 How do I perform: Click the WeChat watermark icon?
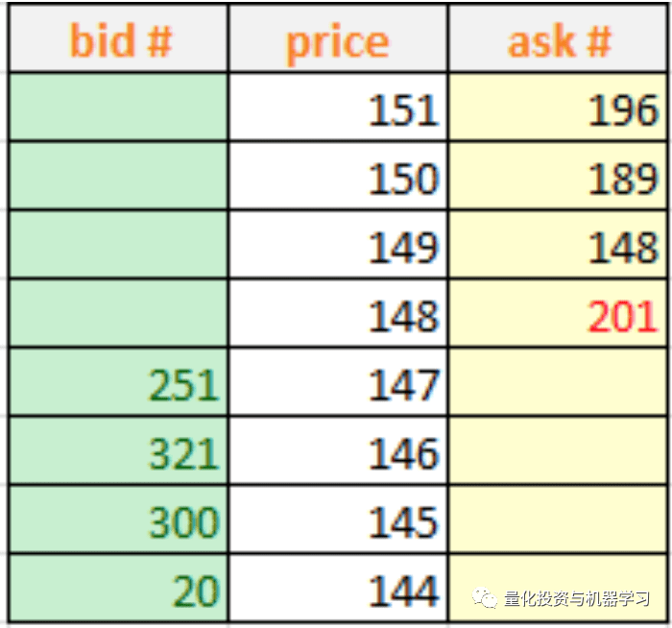pyautogui.click(x=484, y=597)
